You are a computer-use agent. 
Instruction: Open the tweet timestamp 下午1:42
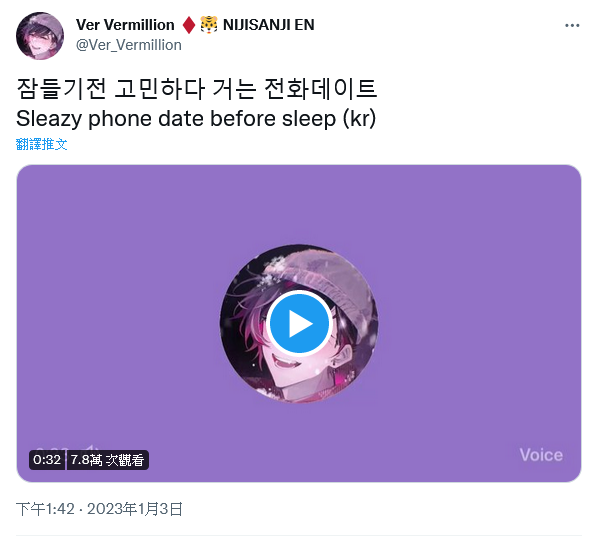[x=45, y=509]
